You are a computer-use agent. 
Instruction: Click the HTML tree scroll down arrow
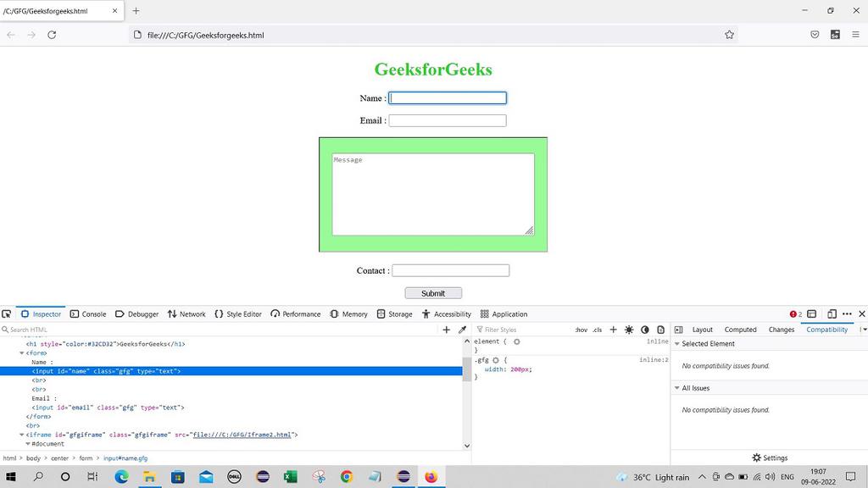tap(467, 446)
